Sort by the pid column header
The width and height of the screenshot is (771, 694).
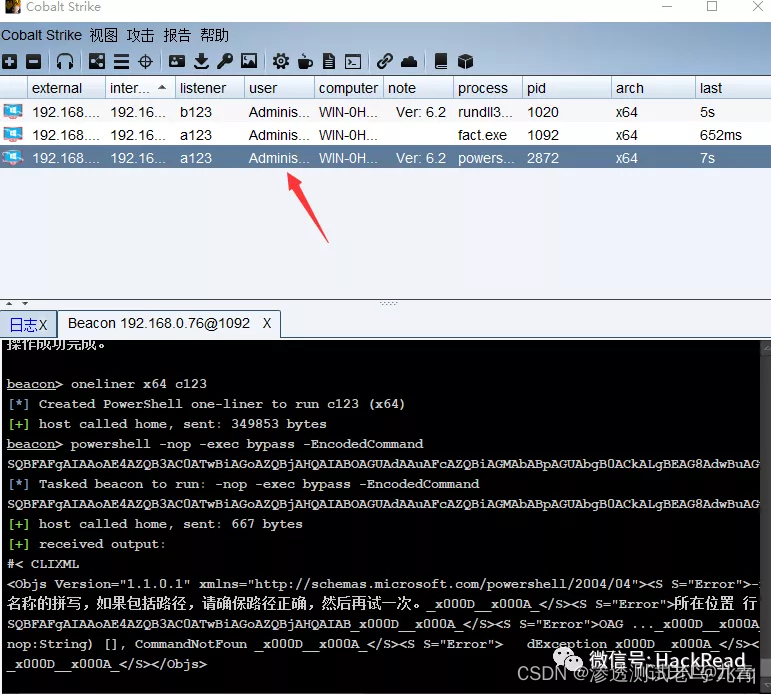(x=567, y=88)
